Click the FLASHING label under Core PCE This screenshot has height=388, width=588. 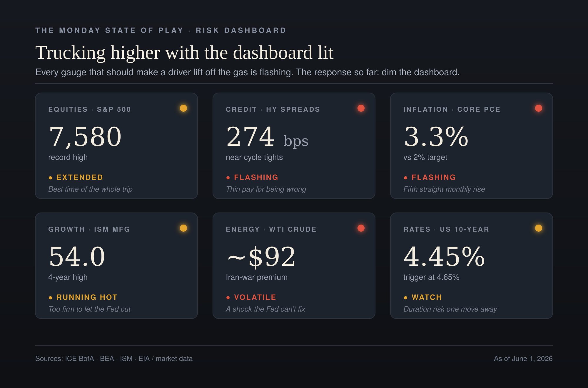[x=434, y=177]
